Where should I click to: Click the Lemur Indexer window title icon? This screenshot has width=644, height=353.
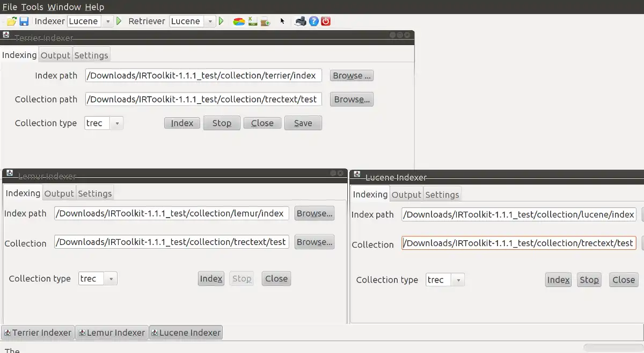[10, 173]
